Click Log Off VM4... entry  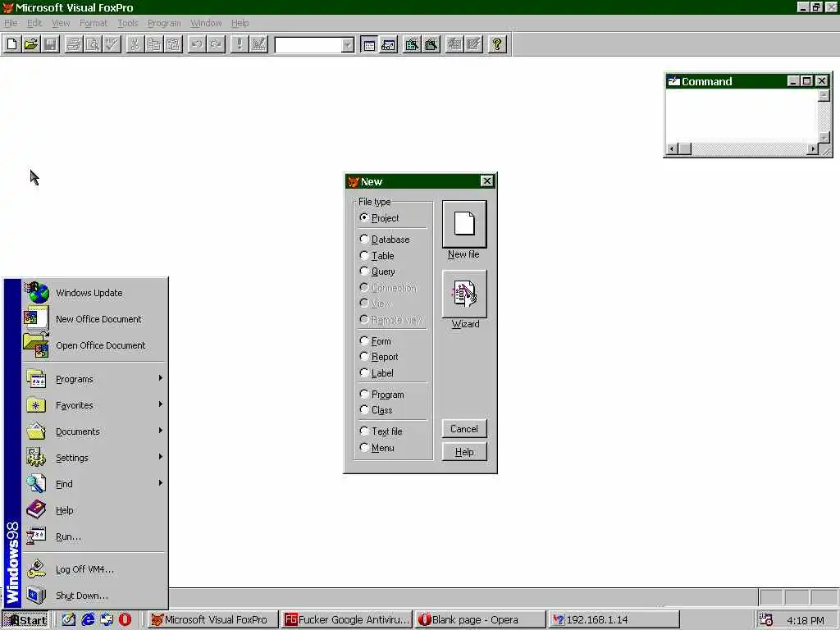(94, 569)
